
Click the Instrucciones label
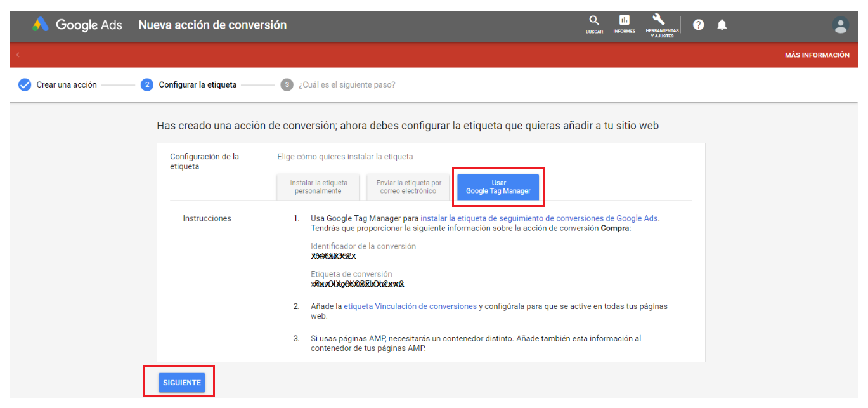(x=207, y=218)
